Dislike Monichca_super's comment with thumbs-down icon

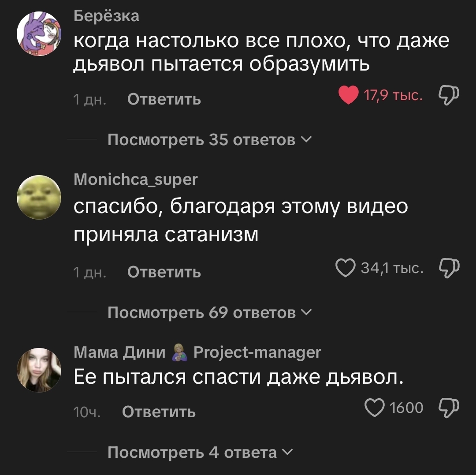coord(449,268)
